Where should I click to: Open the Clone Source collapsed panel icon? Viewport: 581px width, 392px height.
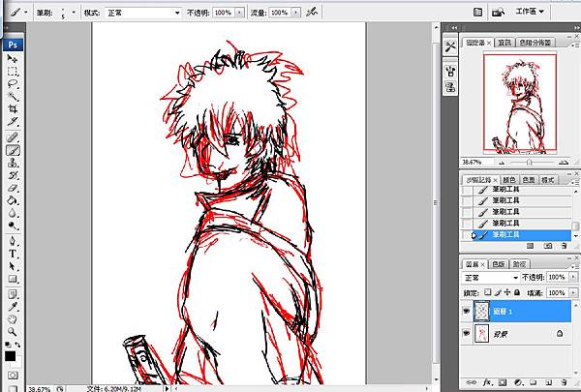pyautogui.click(x=450, y=87)
